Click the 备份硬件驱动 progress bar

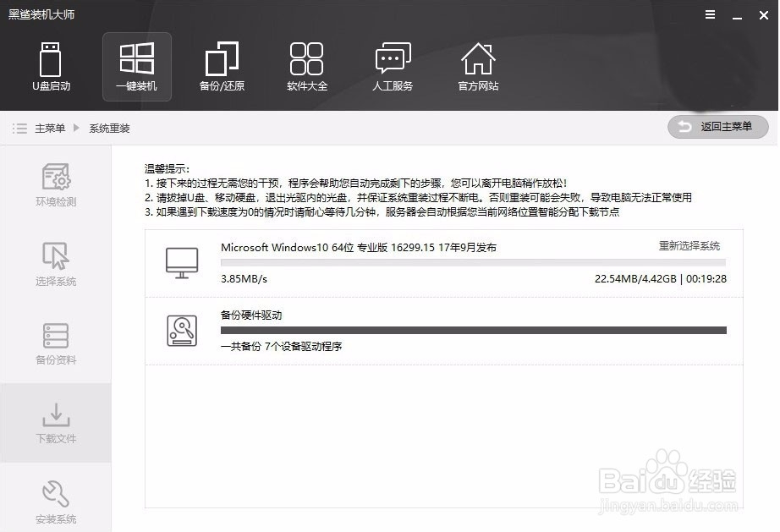[x=473, y=330]
